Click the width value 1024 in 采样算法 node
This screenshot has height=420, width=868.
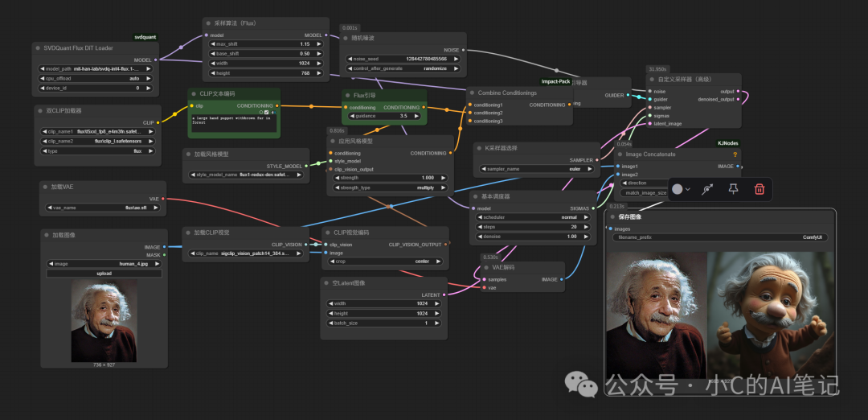coord(305,64)
